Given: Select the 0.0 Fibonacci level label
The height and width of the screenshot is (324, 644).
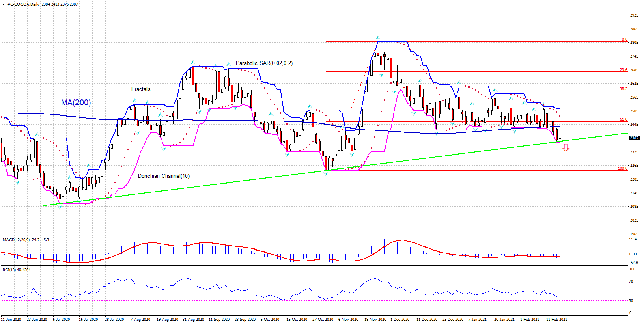Looking at the screenshot, I should pyautogui.click(x=625, y=39).
